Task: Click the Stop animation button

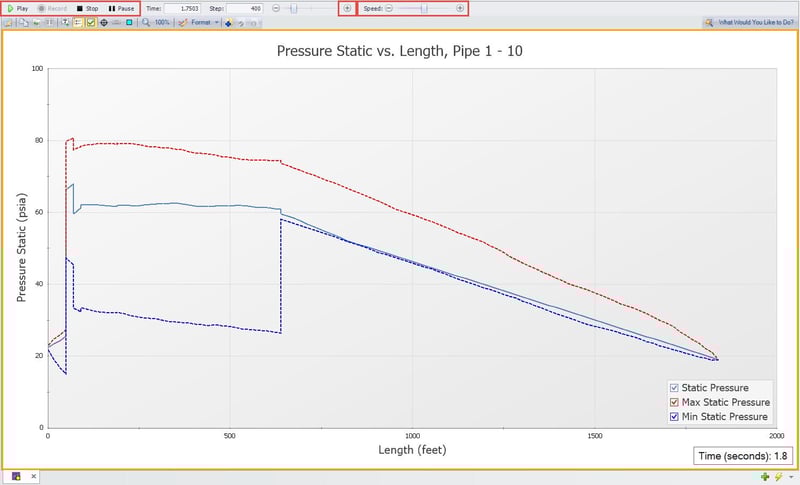Action: pyautogui.click(x=87, y=8)
